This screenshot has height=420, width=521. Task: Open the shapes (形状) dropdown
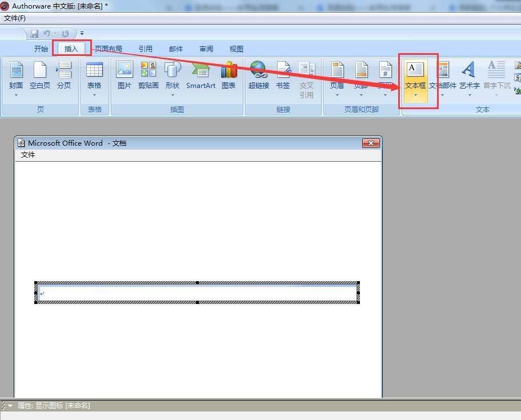[x=172, y=95]
